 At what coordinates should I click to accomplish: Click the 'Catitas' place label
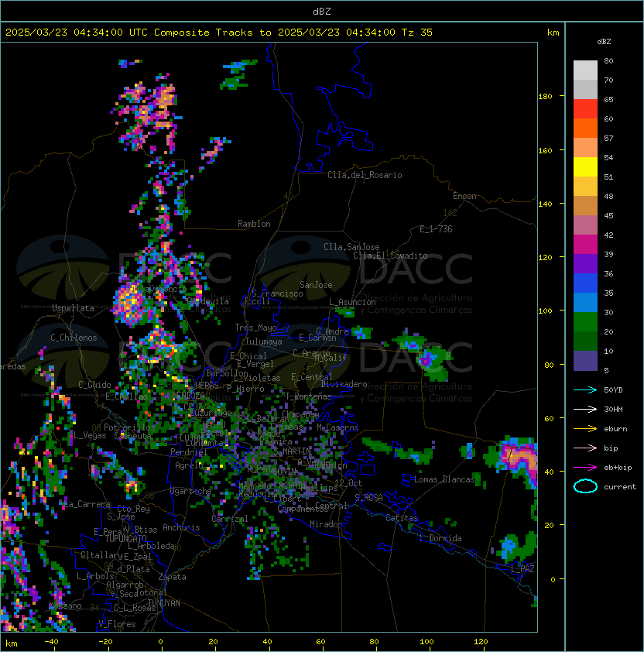[402, 518]
